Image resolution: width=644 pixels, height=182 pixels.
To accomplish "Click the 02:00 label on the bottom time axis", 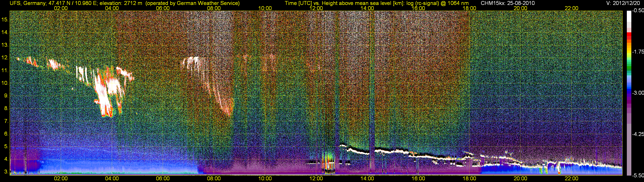I will tap(61, 179).
